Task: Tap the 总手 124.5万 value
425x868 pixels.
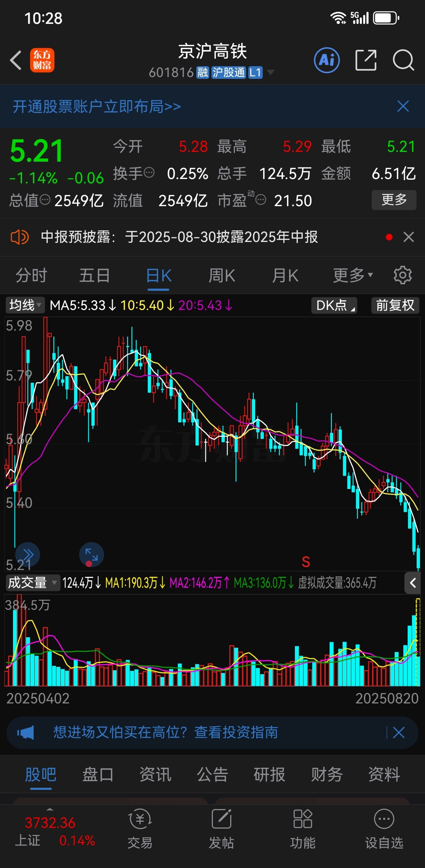Action: [285, 174]
